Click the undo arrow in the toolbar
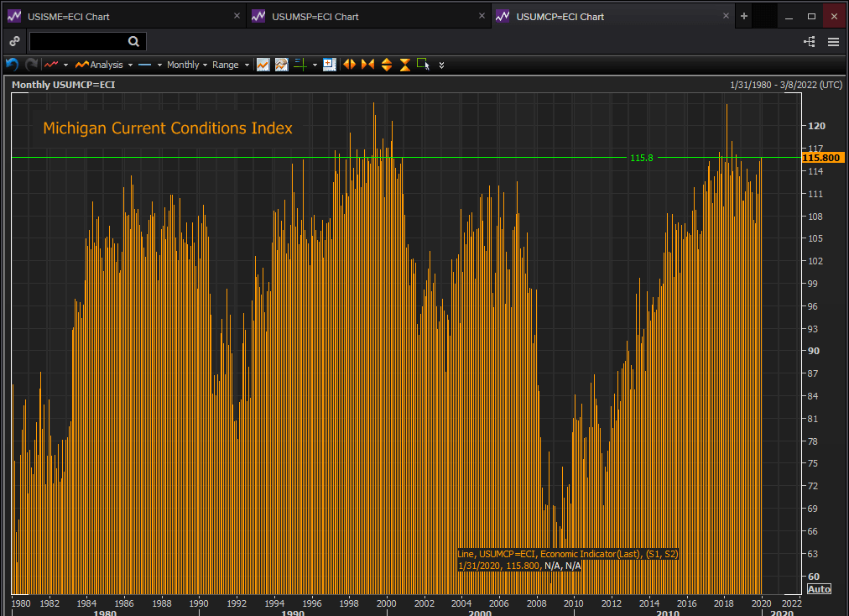The image size is (849, 616). click(x=12, y=65)
